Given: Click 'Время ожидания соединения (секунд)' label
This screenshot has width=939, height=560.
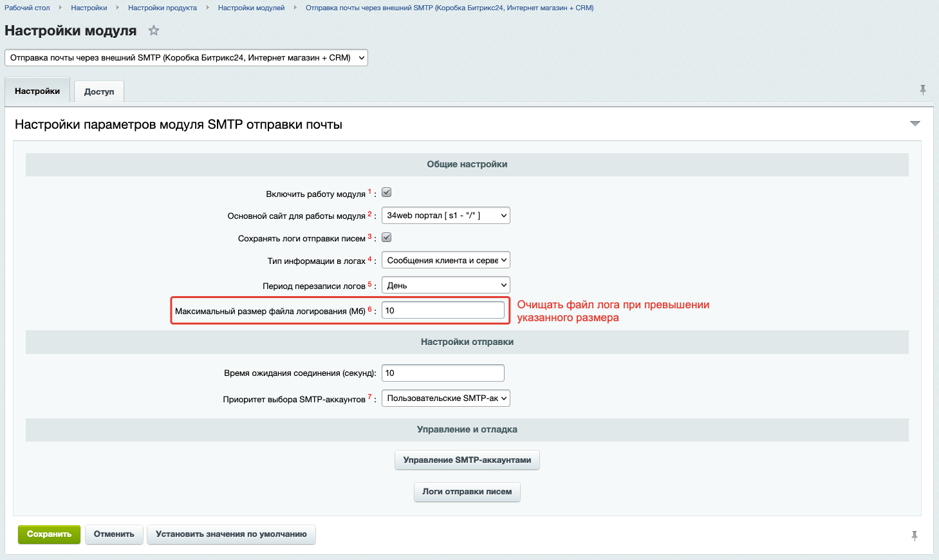Looking at the screenshot, I should [x=300, y=373].
